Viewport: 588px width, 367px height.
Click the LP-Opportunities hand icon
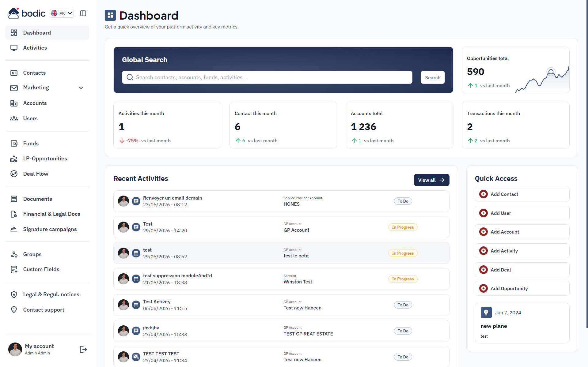coord(14,159)
